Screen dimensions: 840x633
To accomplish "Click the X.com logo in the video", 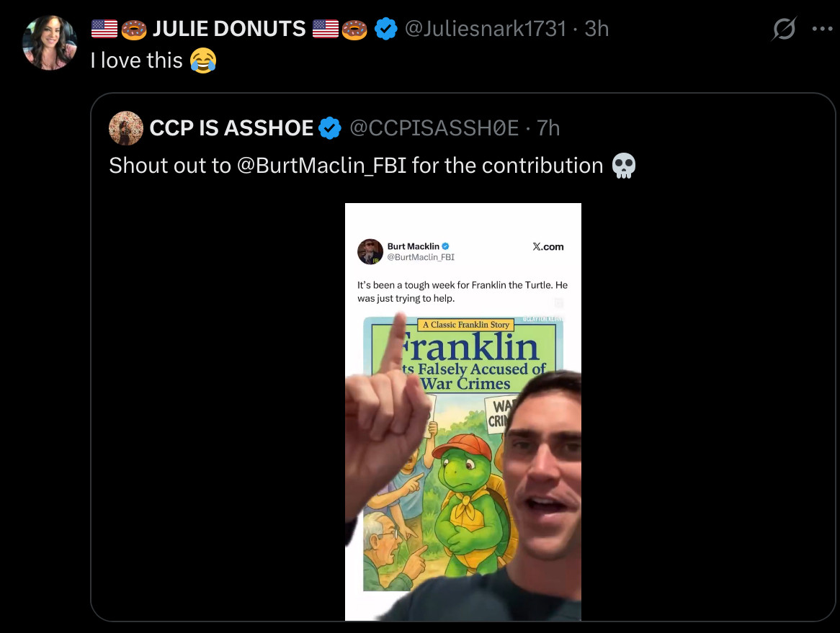I will [x=548, y=247].
